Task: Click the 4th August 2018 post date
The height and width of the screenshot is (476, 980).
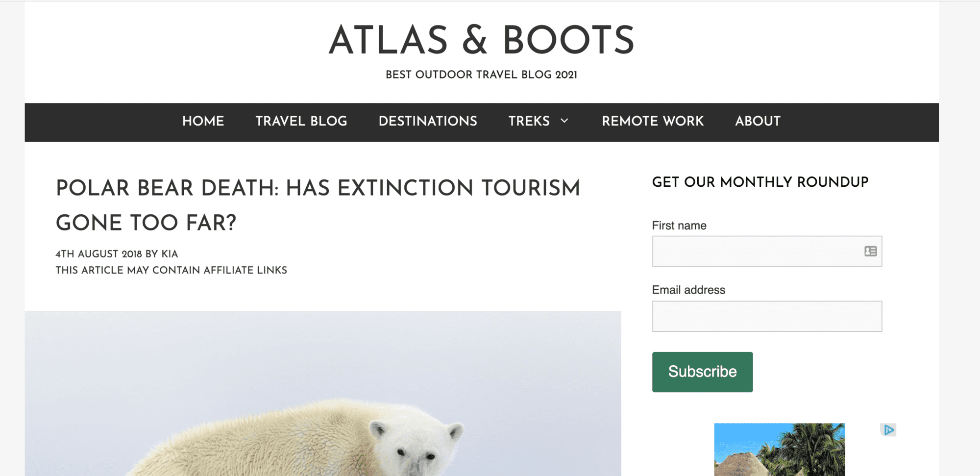Action: [98, 254]
